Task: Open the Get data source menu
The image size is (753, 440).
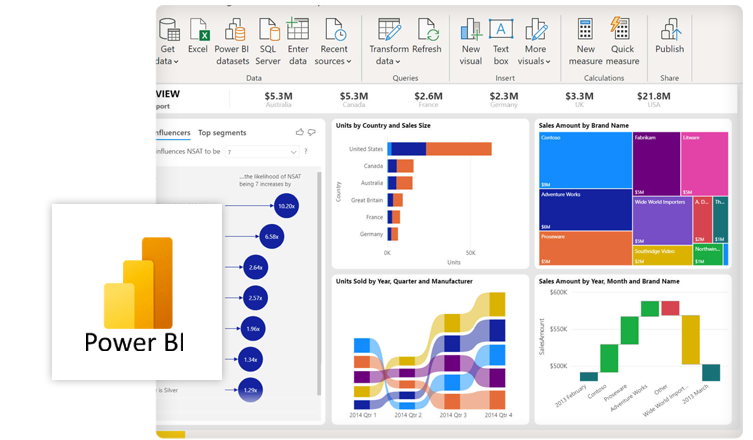Action: click(x=168, y=42)
